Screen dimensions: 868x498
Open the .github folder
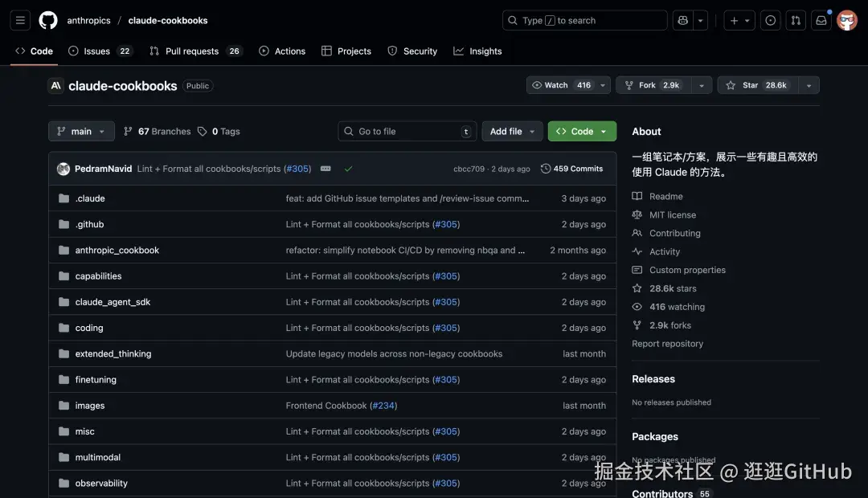pyautogui.click(x=89, y=224)
